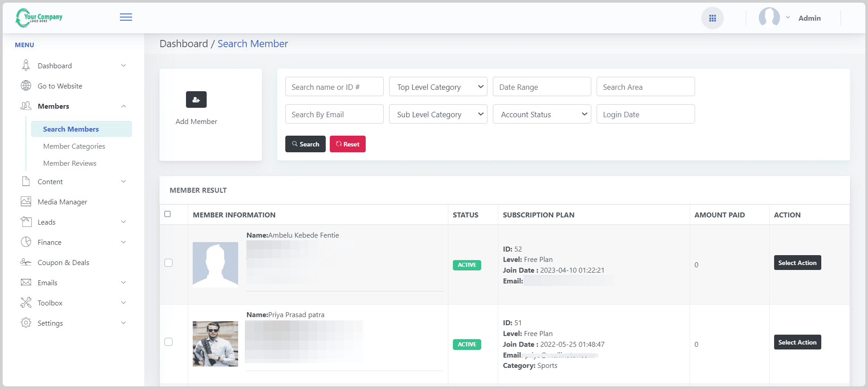This screenshot has height=389, width=868.
Task: Click the Admin avatar icon
Action: tap(769, 18)
